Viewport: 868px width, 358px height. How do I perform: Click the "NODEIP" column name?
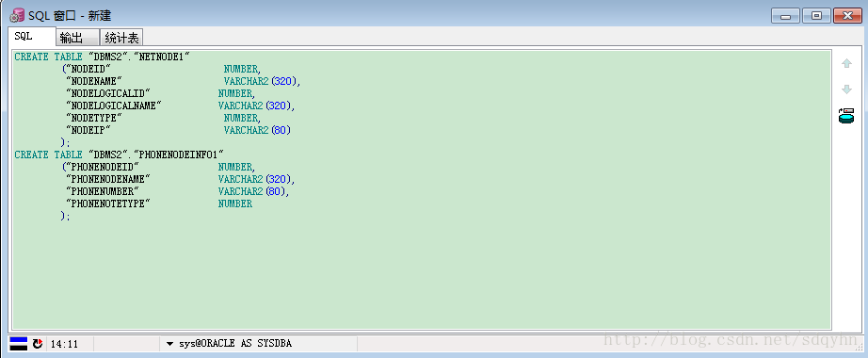coord(88,130)
